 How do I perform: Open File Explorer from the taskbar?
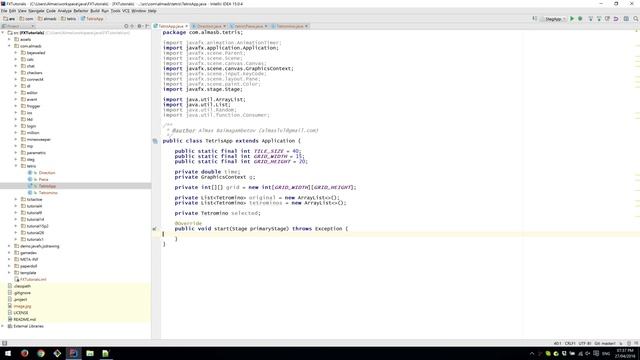point(90,353)
